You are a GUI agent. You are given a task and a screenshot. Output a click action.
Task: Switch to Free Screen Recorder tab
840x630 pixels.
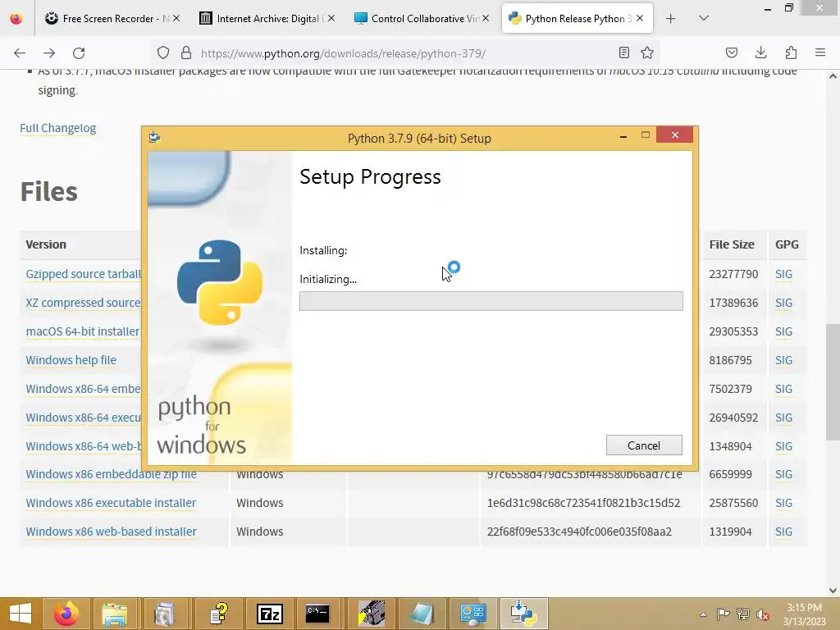point(112,19)
